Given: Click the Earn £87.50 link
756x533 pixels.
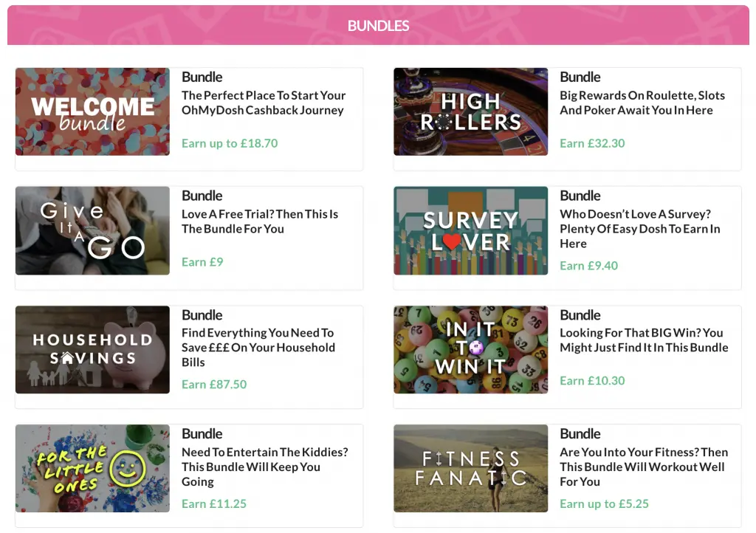Looking at the screenshot, I should (x=214, y=385).
